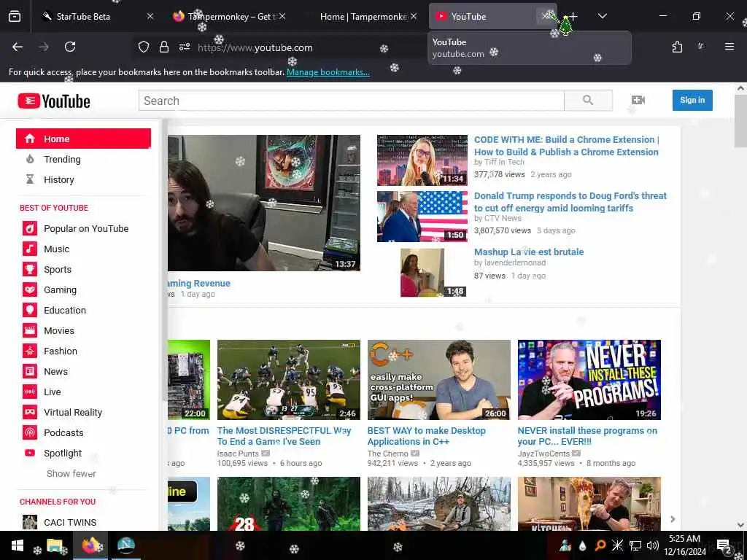
Task: Open CODE WITH ME Chrome Extension video
Action: (566, 146)
